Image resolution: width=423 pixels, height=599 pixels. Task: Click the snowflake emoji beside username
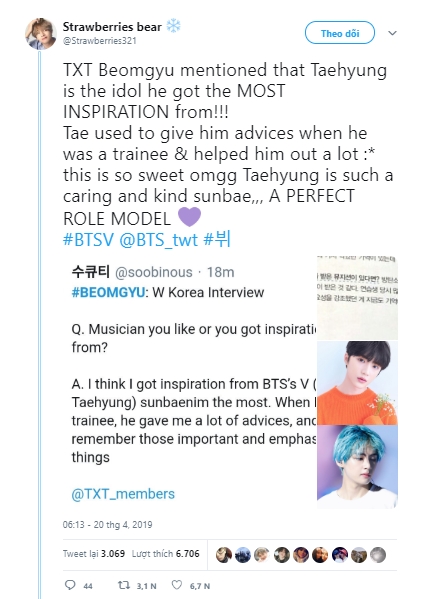pos(173,26)
